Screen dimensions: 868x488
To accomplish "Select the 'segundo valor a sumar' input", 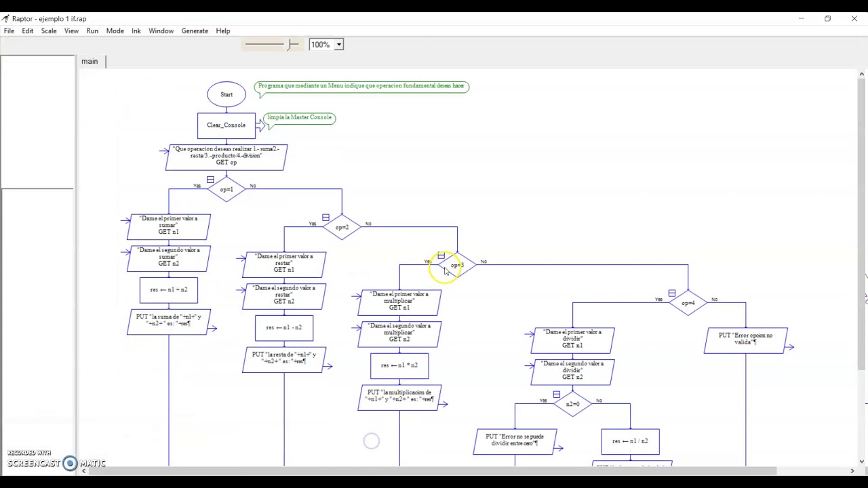I will tap(169, 258).
